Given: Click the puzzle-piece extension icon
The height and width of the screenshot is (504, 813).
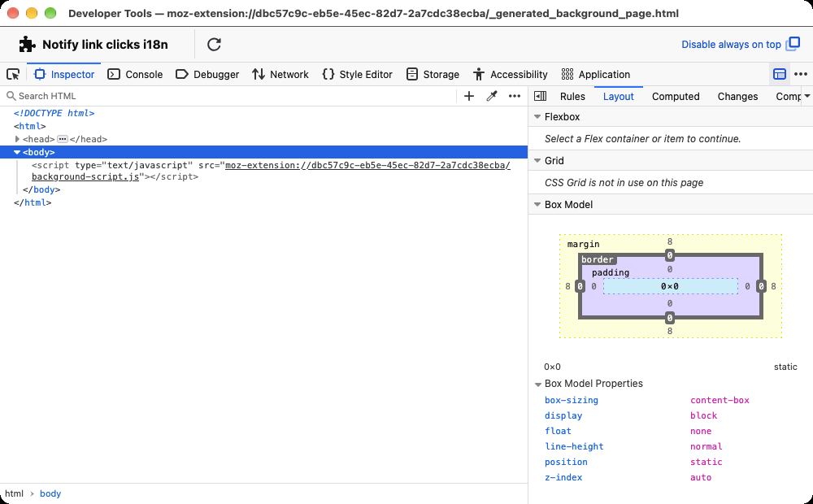Looking at the screenshot, I should 27,45.
